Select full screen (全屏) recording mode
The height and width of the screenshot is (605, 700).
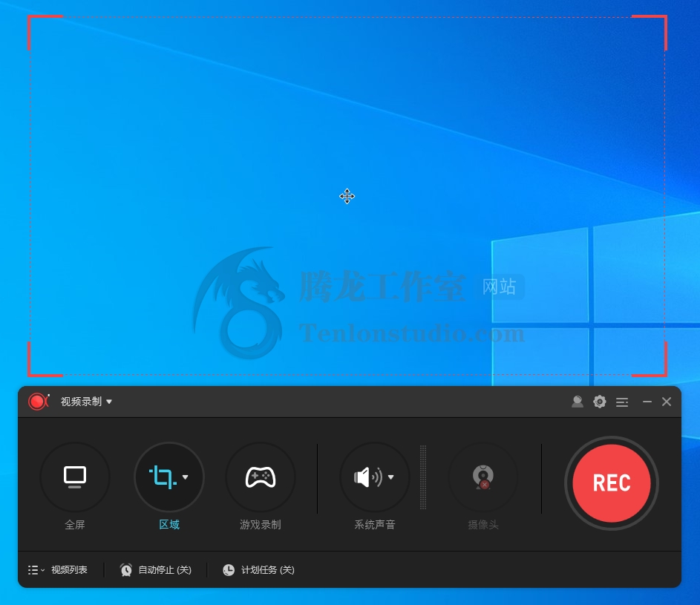74,477
